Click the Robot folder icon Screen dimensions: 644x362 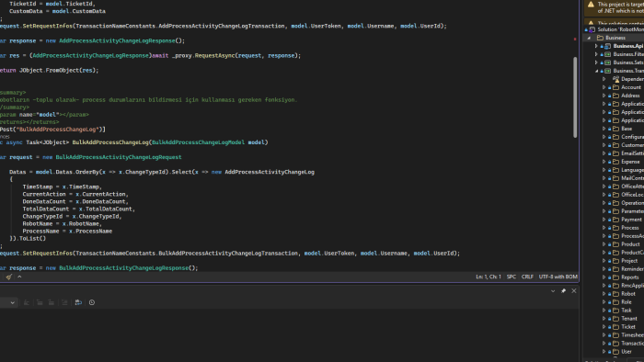(x=615, y=293)
